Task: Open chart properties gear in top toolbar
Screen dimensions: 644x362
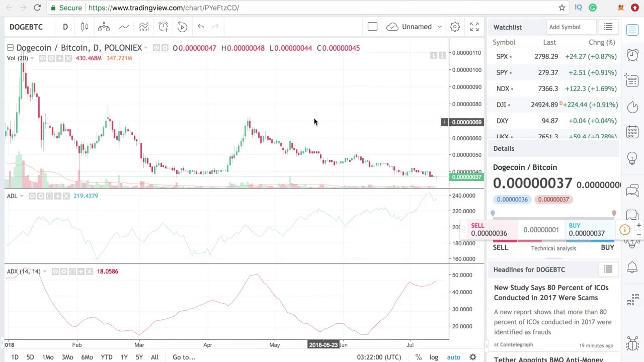Action: click(454, 27)
